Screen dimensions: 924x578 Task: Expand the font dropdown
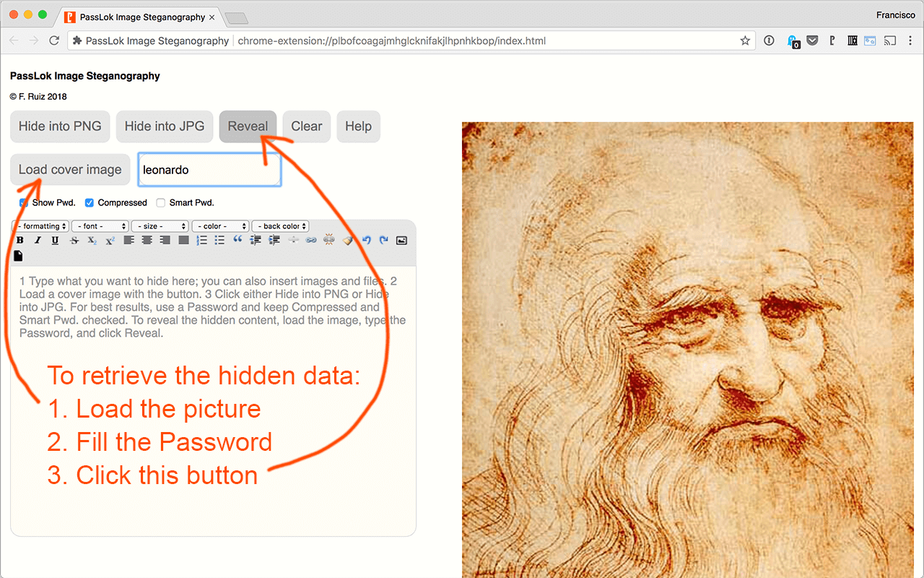100,226
